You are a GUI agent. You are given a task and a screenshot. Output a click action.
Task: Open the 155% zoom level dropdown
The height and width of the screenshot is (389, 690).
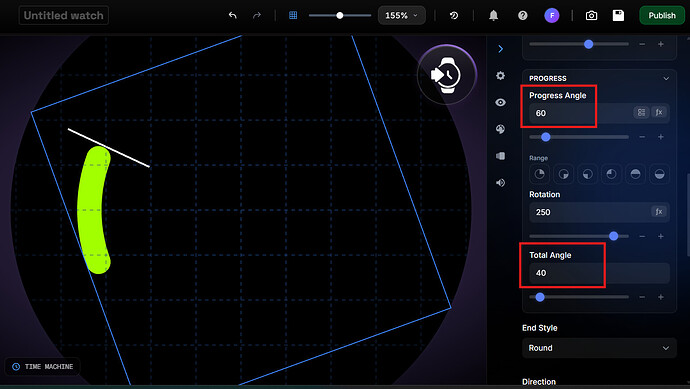point(402,15)
